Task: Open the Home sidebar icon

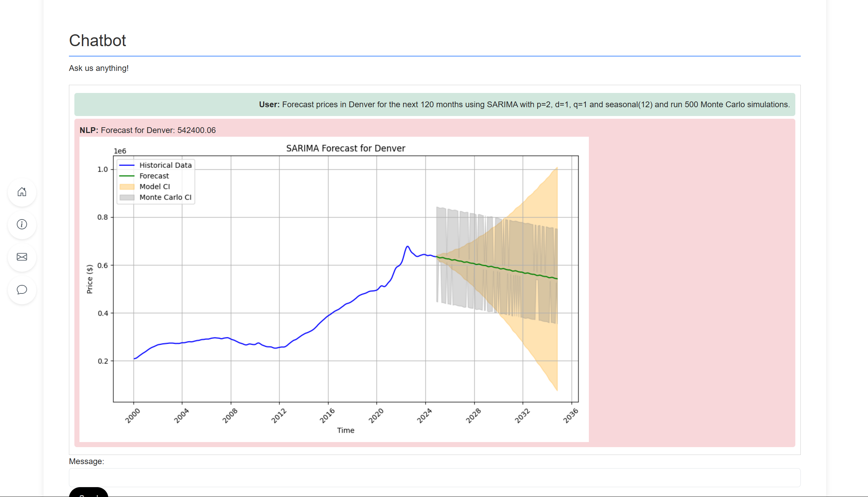Action: (x=22, y=192)
